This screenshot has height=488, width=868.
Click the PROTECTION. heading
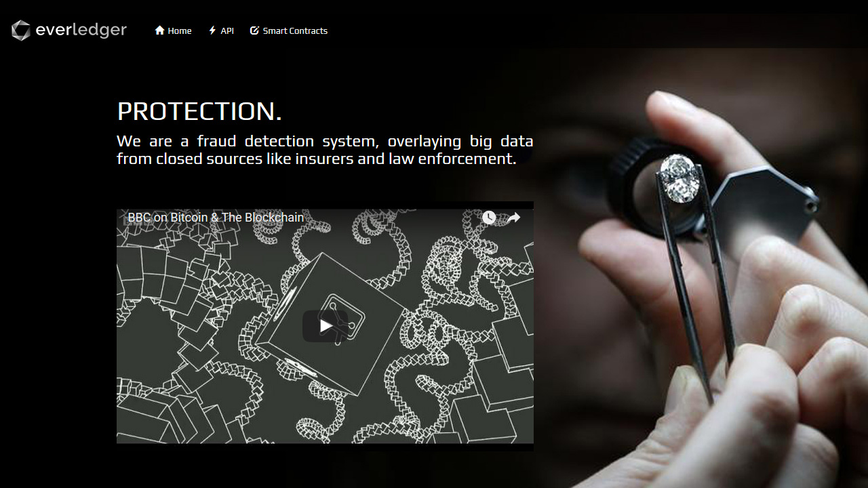pos(199,111)
